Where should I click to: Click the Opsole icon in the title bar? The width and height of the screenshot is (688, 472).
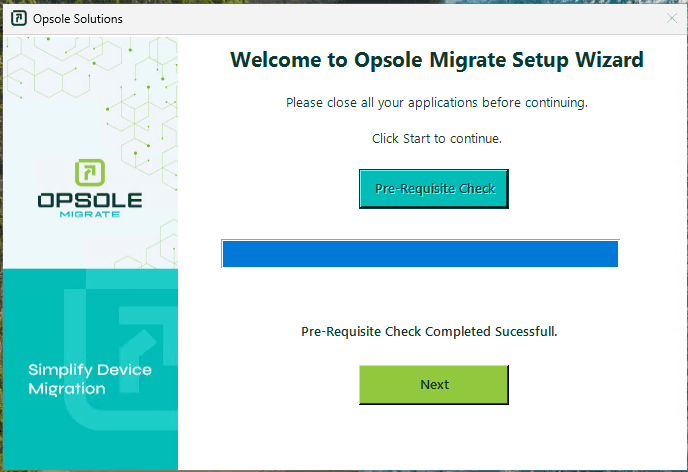[x=17, y=18]
